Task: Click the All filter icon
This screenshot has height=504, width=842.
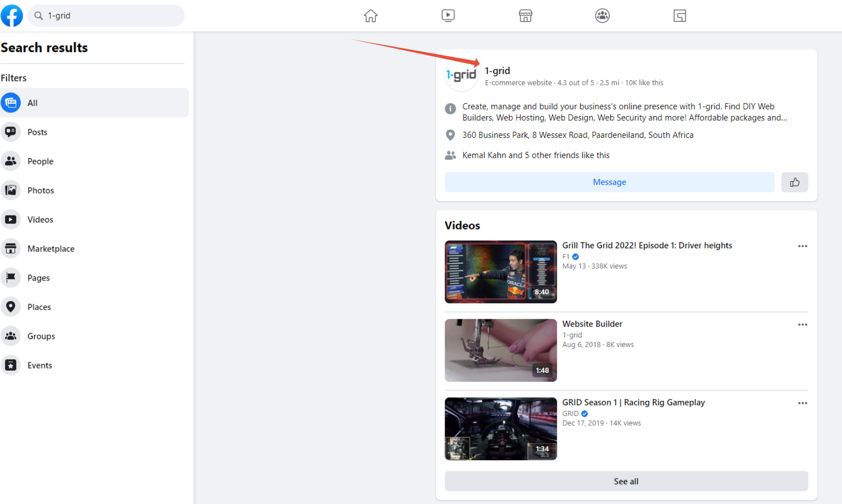Action: click(x=10, y=103)
